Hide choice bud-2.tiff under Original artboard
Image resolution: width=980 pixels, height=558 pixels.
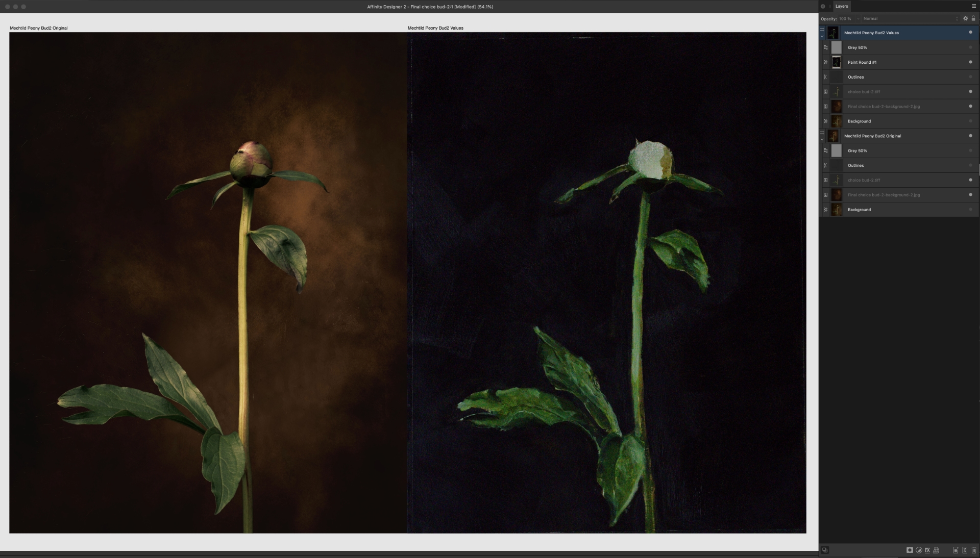970,180
